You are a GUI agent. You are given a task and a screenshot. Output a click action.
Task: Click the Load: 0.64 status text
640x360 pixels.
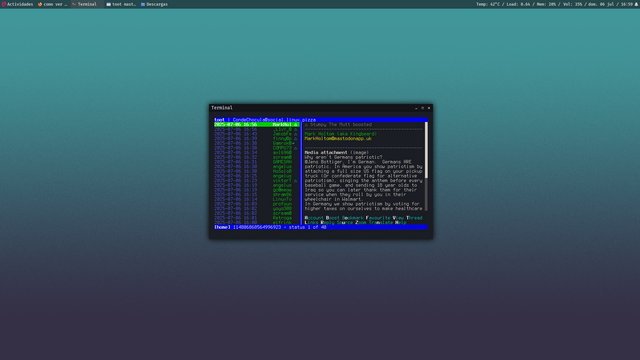pos(518,4)
